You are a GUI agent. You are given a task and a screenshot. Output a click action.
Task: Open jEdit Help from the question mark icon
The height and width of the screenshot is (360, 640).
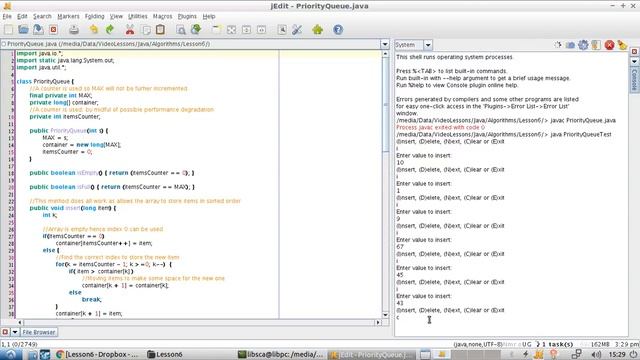(338, 29)
